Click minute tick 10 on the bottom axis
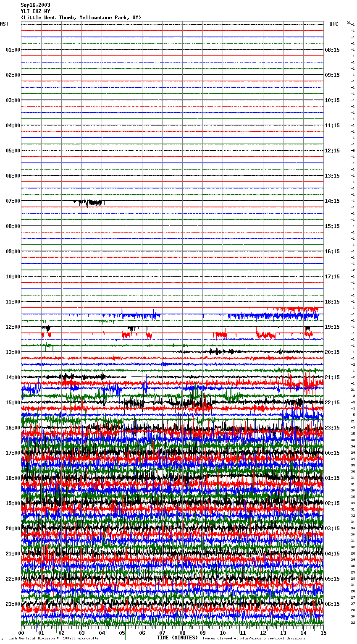Screen dimensions: 357x644 tap(223, 633)
